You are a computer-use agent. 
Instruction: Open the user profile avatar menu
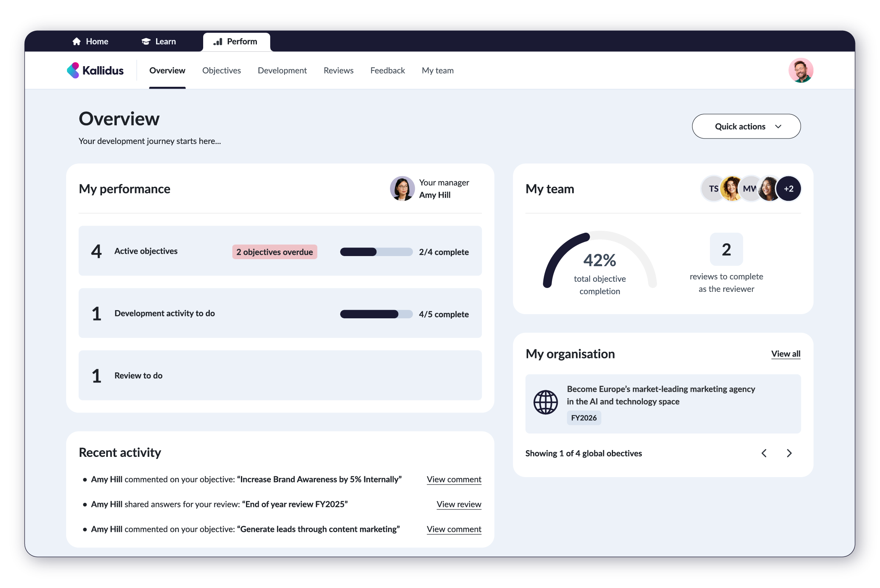coord(801,70)
